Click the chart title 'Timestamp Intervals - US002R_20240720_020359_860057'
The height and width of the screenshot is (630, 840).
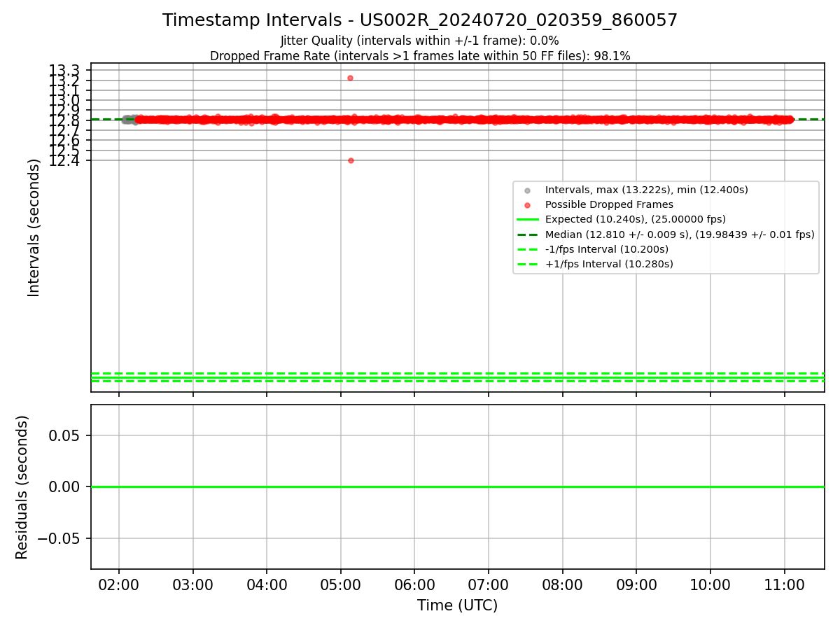[420, 20]
